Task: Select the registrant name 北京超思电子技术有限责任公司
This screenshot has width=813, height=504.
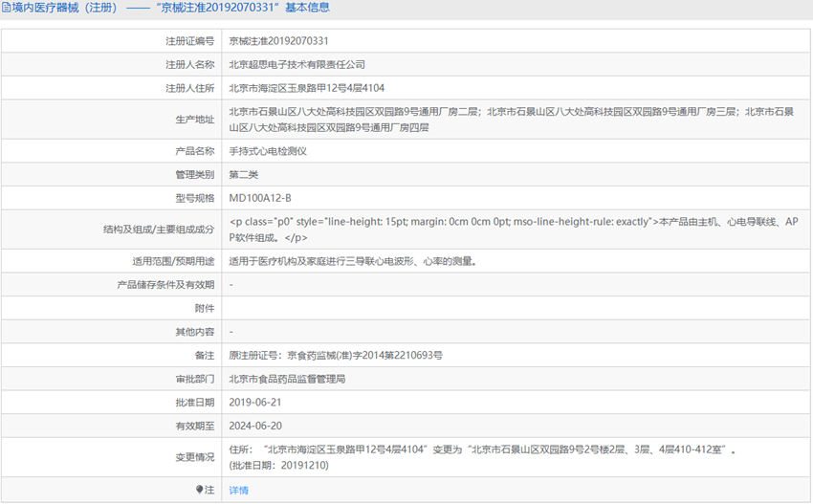Action: coord(297,65)
